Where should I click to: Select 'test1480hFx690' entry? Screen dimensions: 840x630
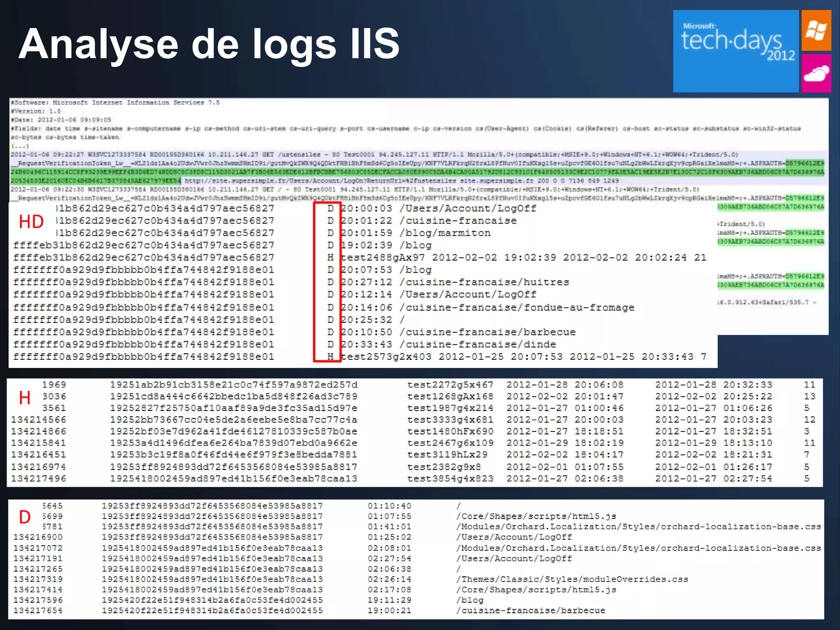point(450,431)
